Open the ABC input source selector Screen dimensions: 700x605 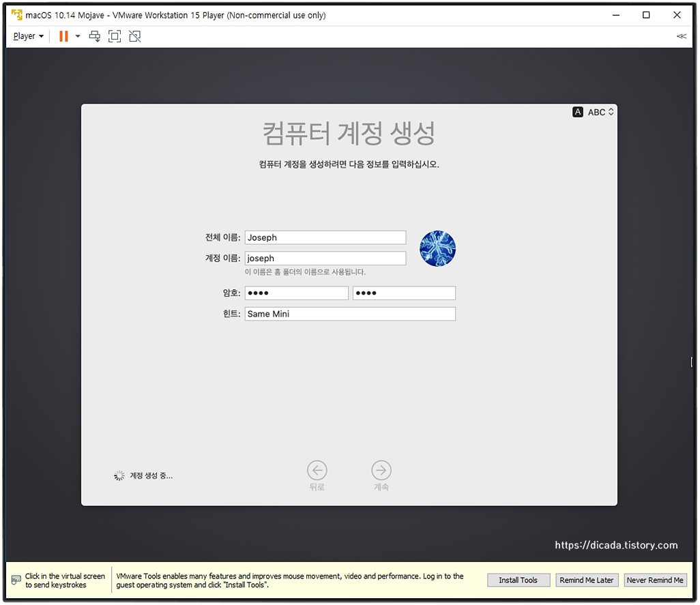[x=600, y=112]
